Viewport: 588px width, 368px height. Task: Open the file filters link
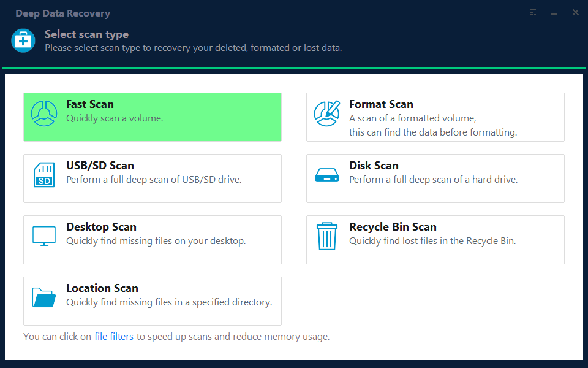tap(114, 336)
